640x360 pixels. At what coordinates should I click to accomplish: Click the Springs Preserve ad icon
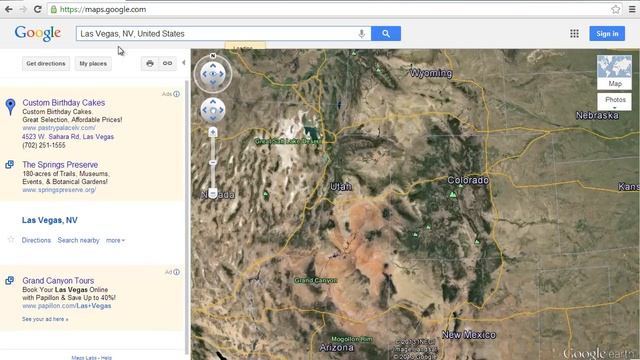[9, 164]
